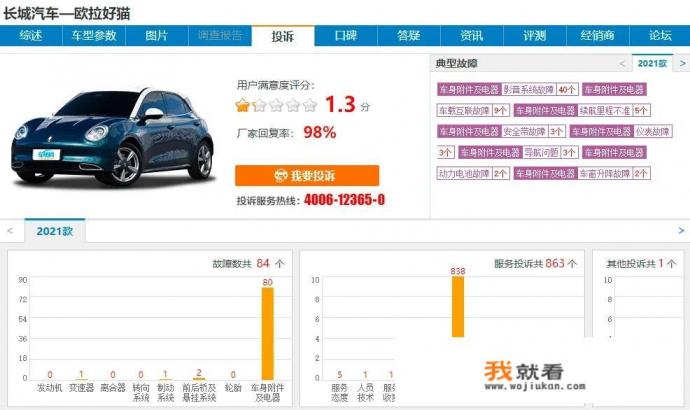690x410 pixels.
Task: Click the tall orange 车身附件及电器 bar
Action: [267, 333]
